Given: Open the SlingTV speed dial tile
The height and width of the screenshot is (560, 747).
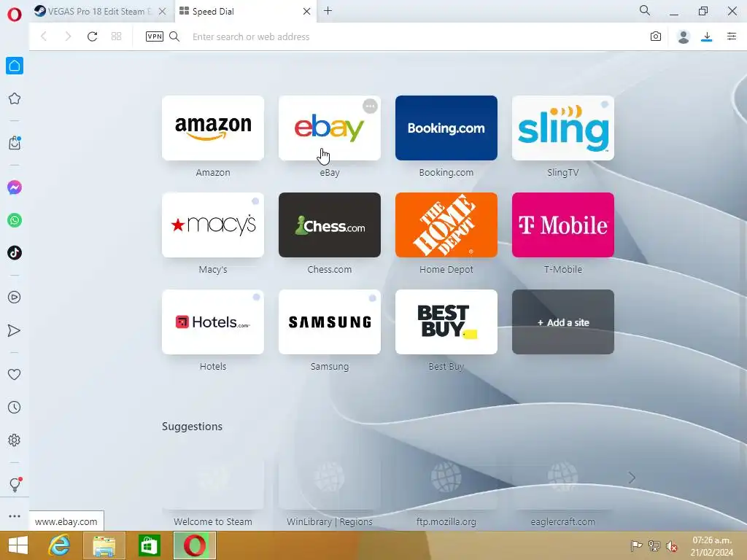Looking at the screenshot, I should 563,128.
